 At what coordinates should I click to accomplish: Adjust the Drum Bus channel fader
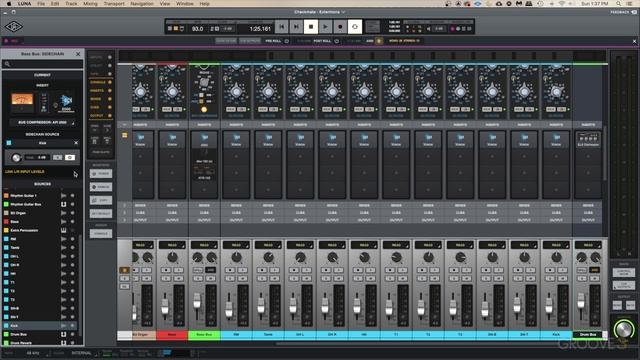(x=581, y=301)
